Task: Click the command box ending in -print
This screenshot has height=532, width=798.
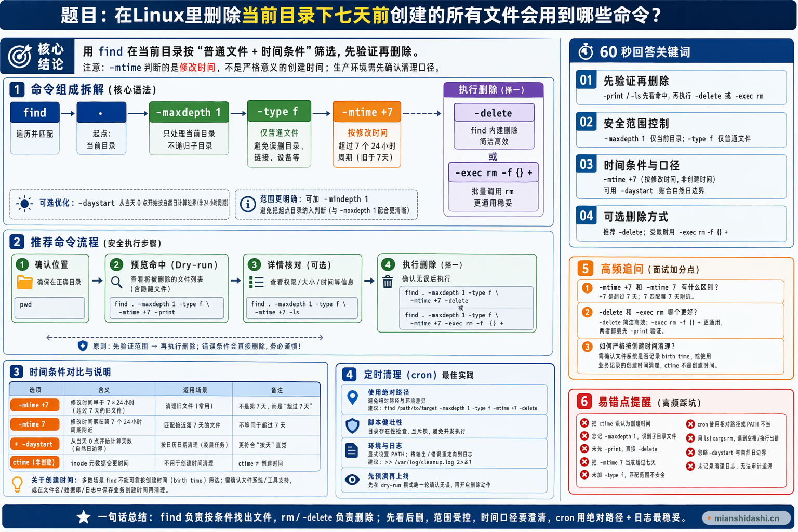Action: [x=167, y=308]
